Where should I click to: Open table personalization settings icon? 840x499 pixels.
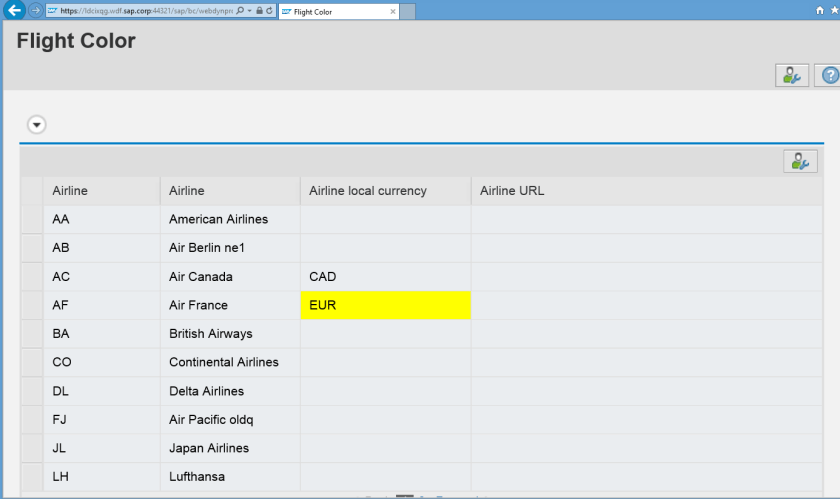tap(800, 161)
